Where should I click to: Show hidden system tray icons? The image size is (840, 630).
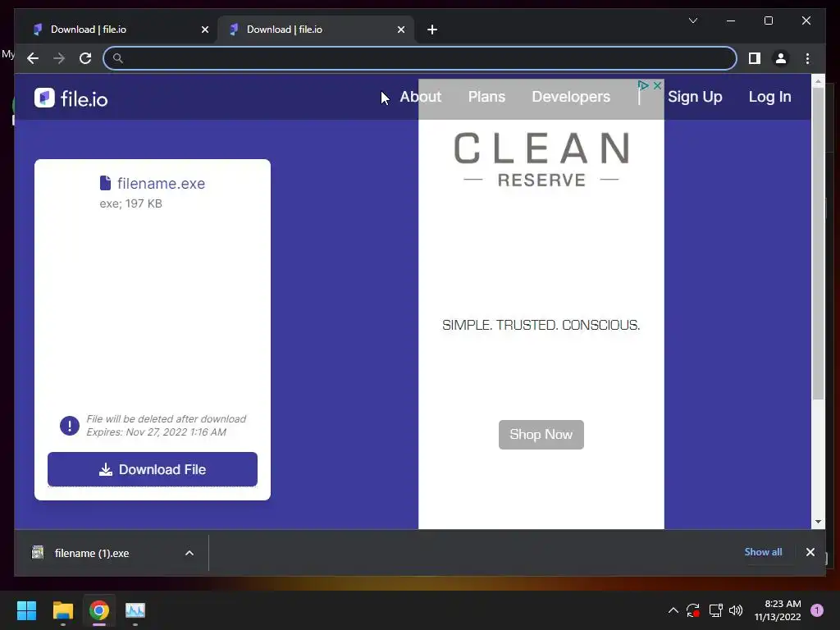point(673,610)
